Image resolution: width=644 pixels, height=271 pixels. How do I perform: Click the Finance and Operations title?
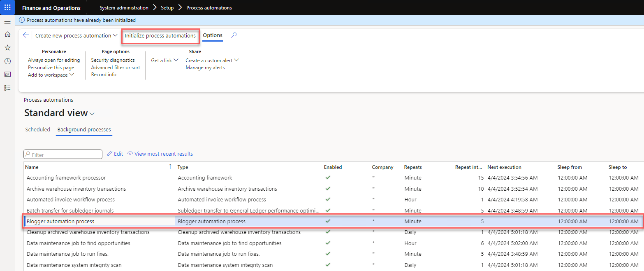click(51, 7)
